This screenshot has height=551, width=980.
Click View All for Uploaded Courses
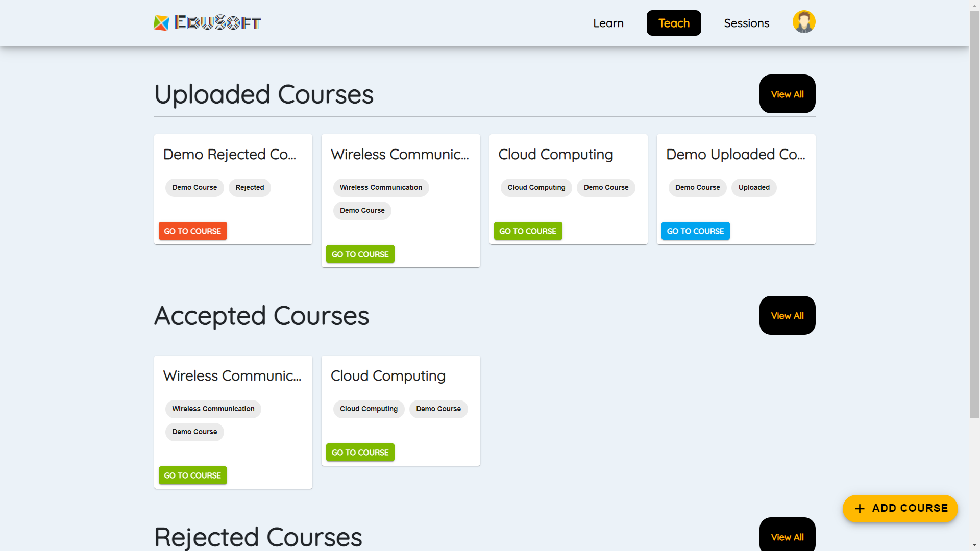pyautogui.click(x=787, y=94)
